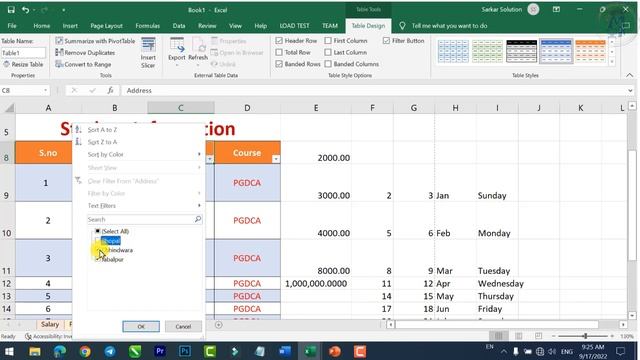Image resolution: width=640 pixels, height=360 pixels.
Task: Click the Sort A to Z option
Action: pyautogui.click(x=102, y=129)
